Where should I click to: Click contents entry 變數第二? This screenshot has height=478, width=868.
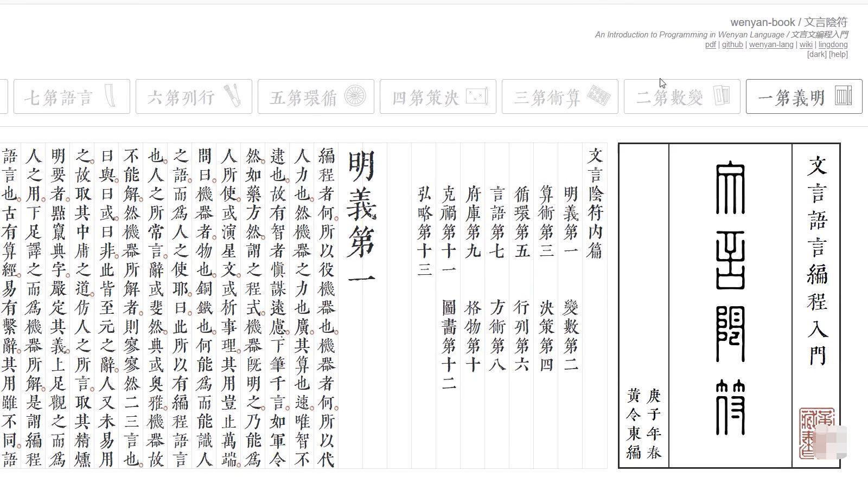tap(571, 336)
